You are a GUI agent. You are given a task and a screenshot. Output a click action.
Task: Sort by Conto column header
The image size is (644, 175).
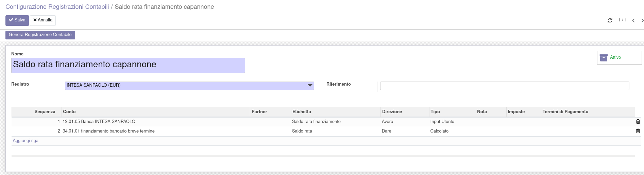pyautogui.click(x=69, y=112)
